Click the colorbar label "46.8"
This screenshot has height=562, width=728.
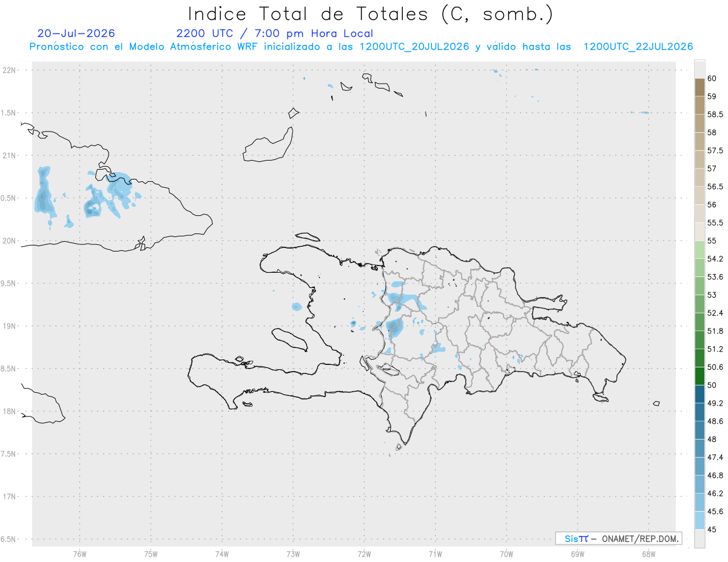point(715,475)
